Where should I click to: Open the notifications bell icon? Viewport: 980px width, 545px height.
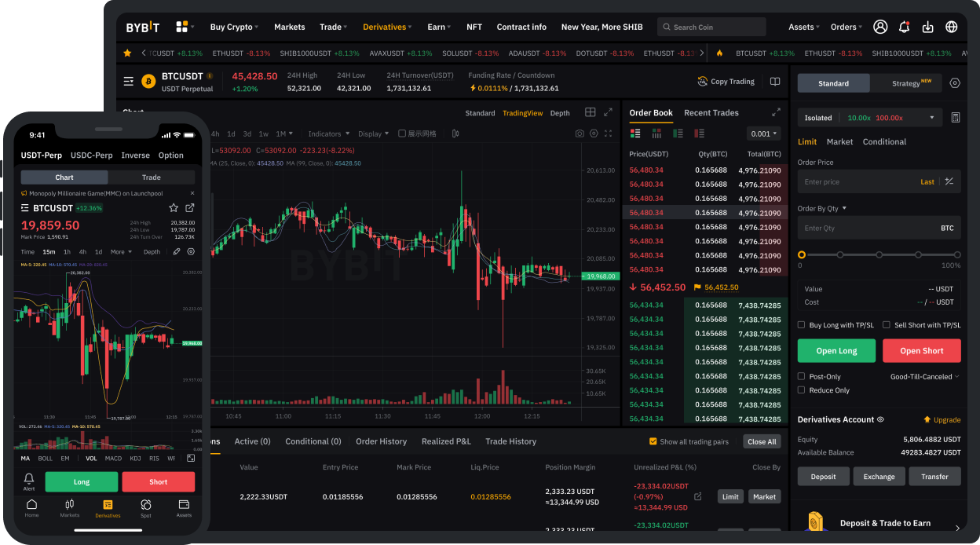904,26
